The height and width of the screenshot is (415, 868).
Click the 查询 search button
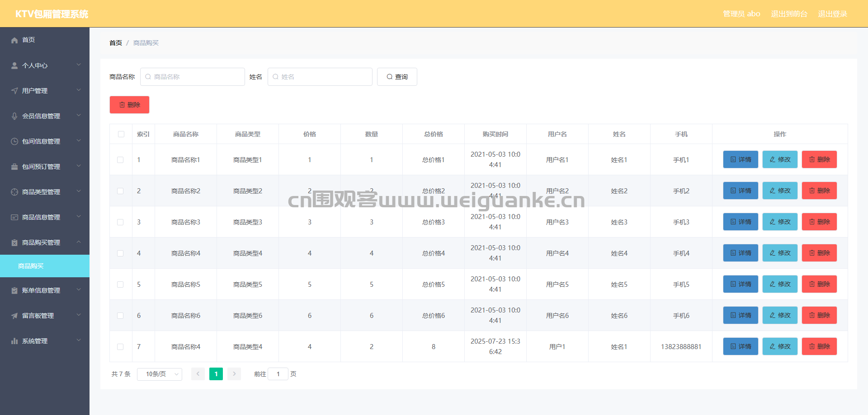397,77
